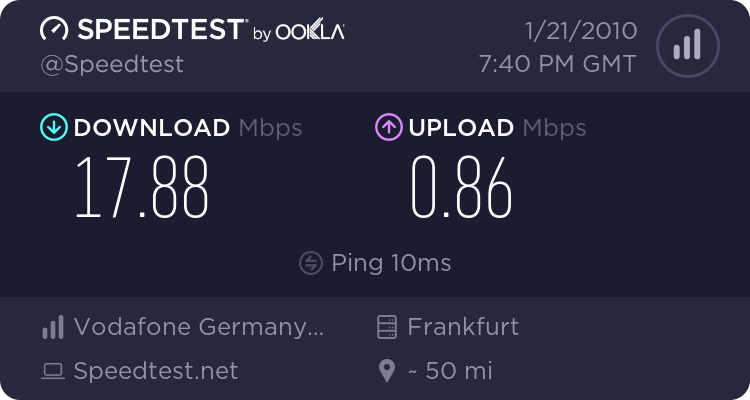The width and height of the screenshot is (750, 400).
Task: Click the download arrow icon
Action: pos(53,128)
